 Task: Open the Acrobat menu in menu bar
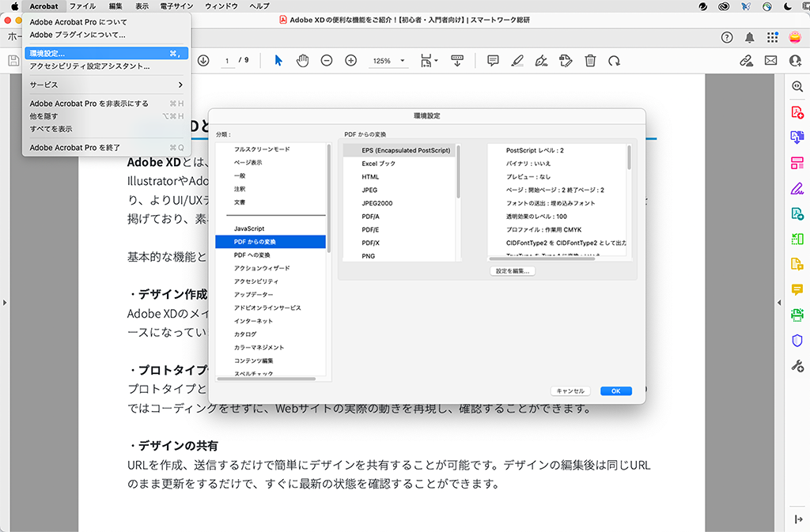click(44, 6)
